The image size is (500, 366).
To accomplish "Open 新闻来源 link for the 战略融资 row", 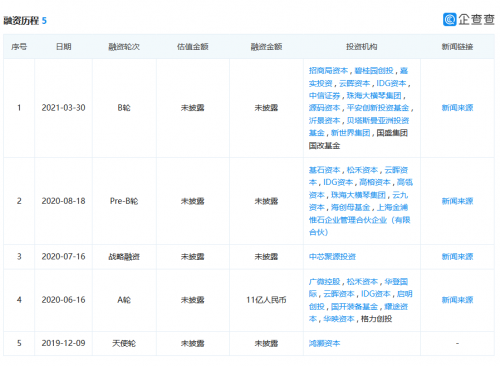I will (x=457, y=257).
